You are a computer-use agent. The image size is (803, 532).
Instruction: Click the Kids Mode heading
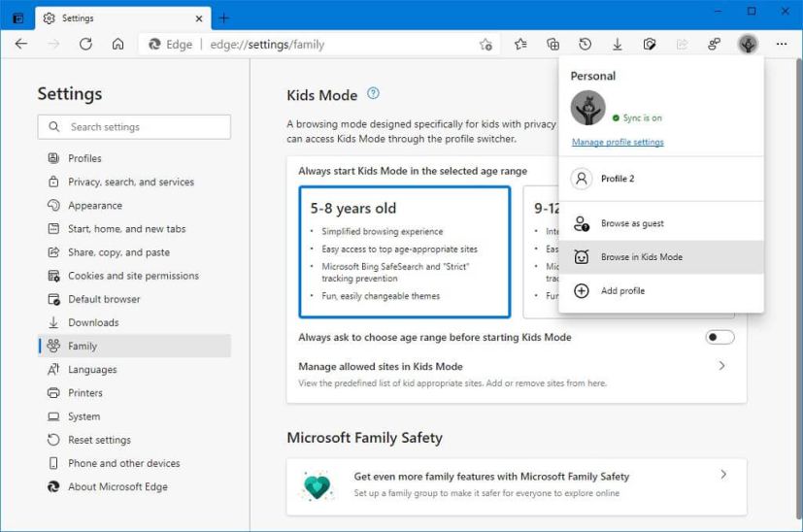click(322, 95)
